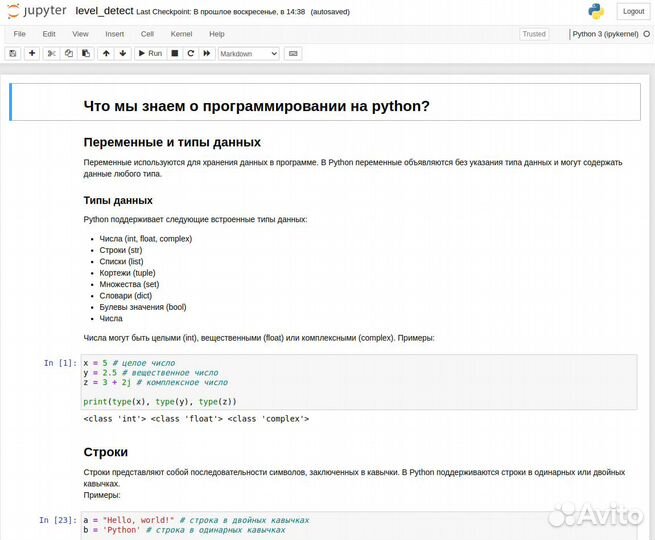Viewport: 655px width, 540px height.
Task: Click the In [23] cell prompt
Action: pos(58,520)
